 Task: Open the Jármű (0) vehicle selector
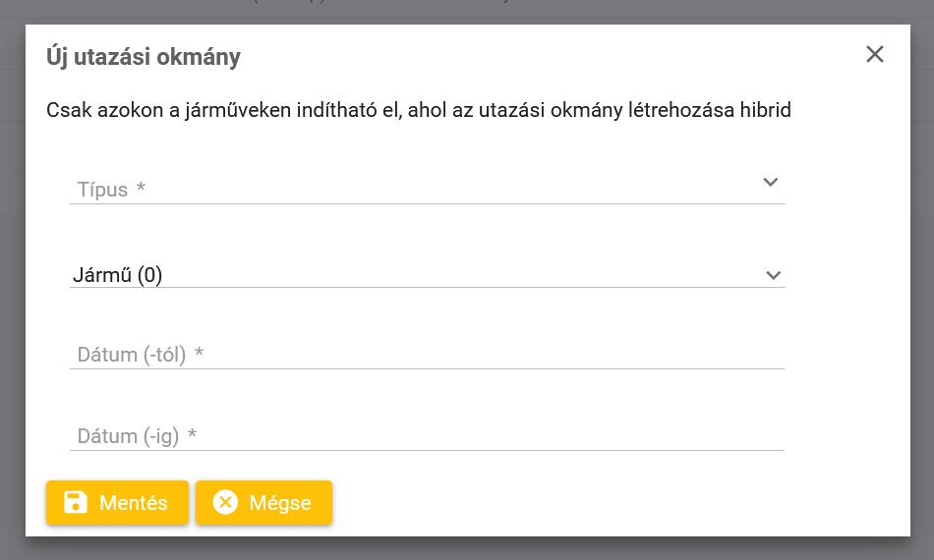(x=427, y=274)
